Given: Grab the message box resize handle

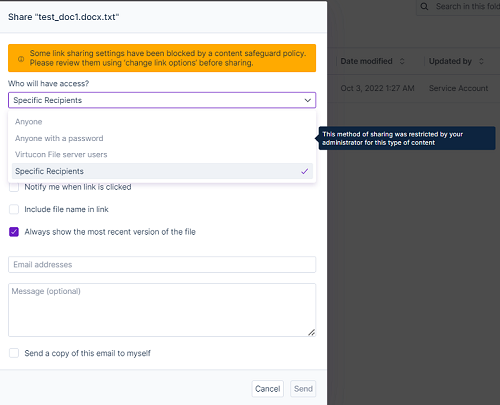Looking at the screenshot, I should click(x=312, y=332).
